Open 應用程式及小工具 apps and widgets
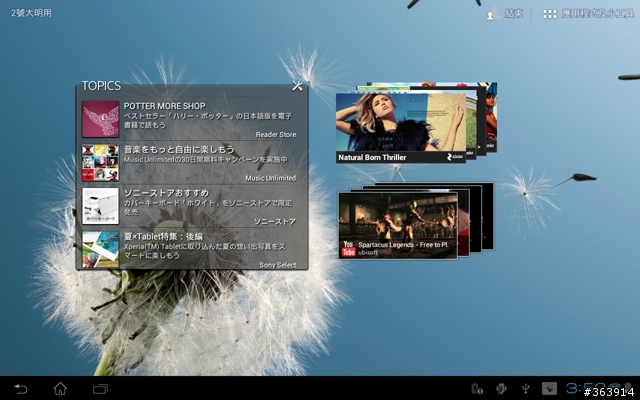 [x=598, y=13]
